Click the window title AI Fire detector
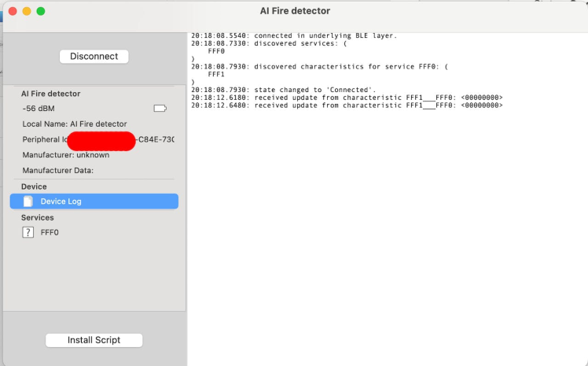The image size is (588, 366). (295, 11)
